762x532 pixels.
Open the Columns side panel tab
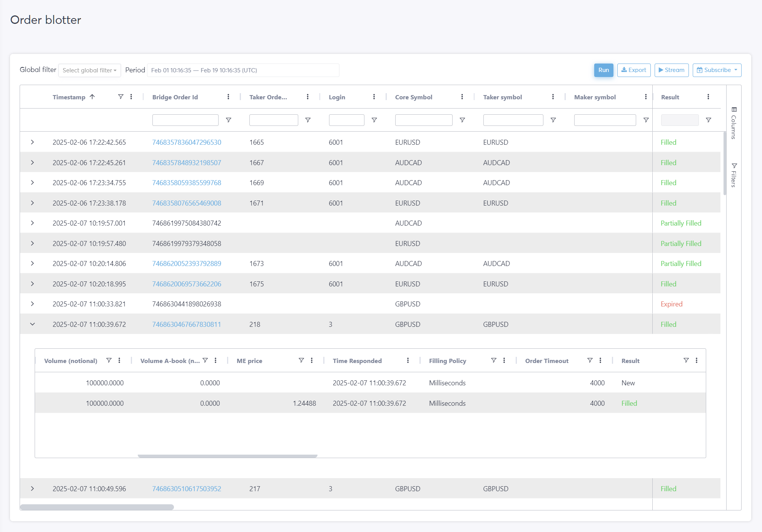[x=734, y=123]
